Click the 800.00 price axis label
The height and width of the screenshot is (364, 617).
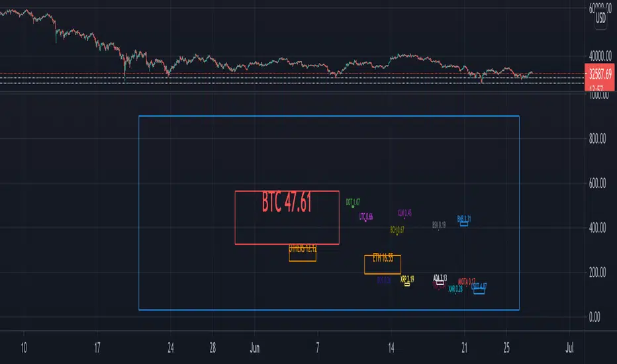597,138
